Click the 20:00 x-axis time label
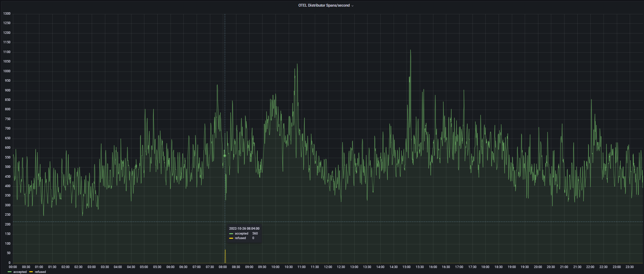 (538, 267)
